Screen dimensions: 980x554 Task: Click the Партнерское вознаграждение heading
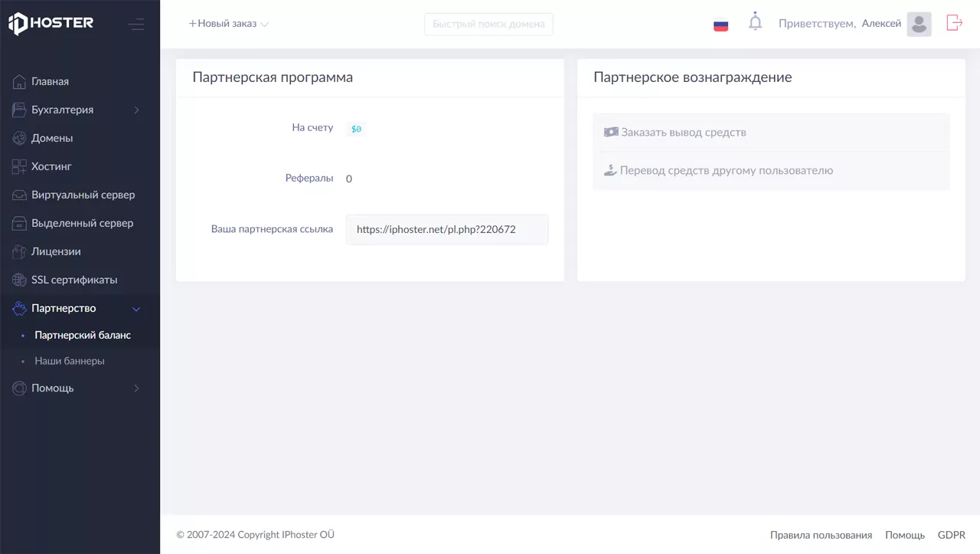693,77
